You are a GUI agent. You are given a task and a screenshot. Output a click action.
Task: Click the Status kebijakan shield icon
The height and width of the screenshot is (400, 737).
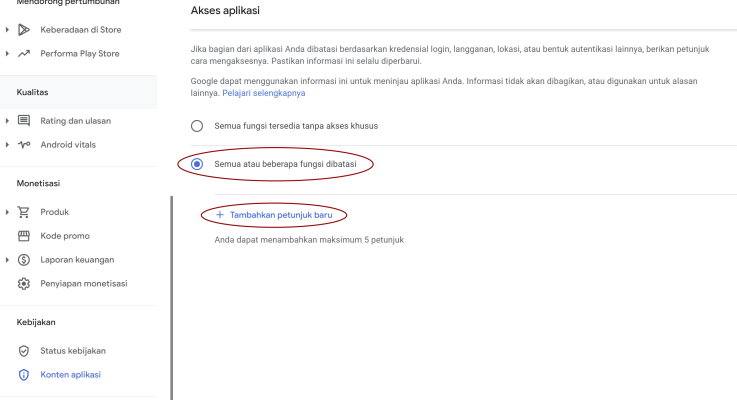click(x=24, y=351)
